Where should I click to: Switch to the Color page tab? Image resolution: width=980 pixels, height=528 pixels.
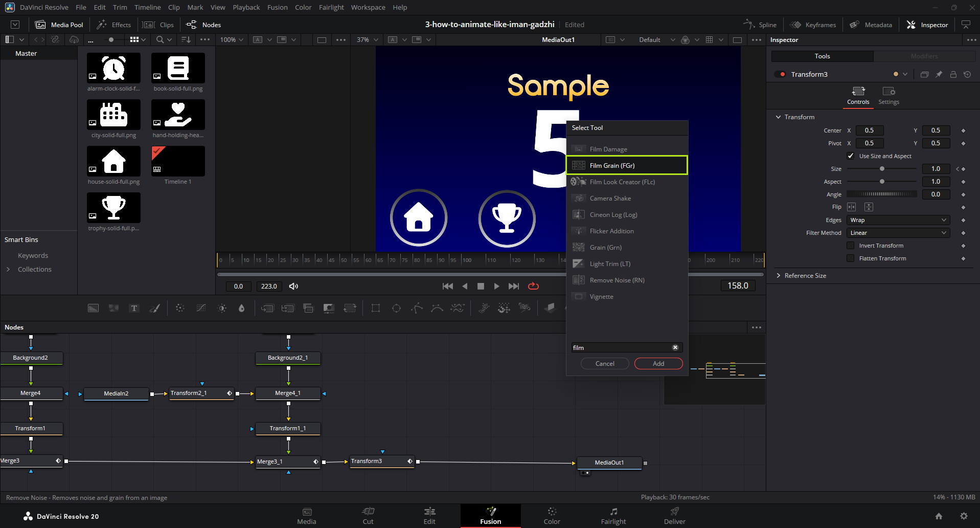pyautogui.click(x=552, y=516)
